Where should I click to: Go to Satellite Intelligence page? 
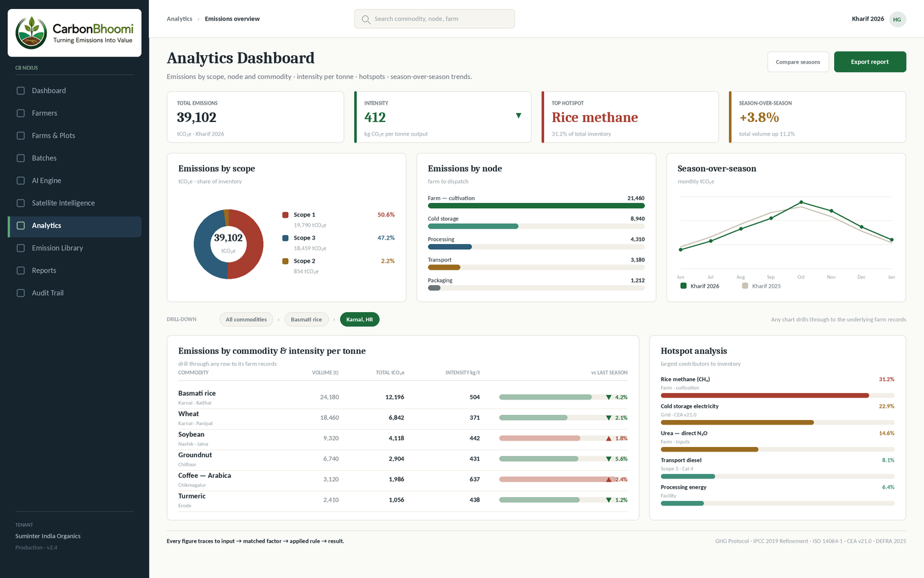74,203
